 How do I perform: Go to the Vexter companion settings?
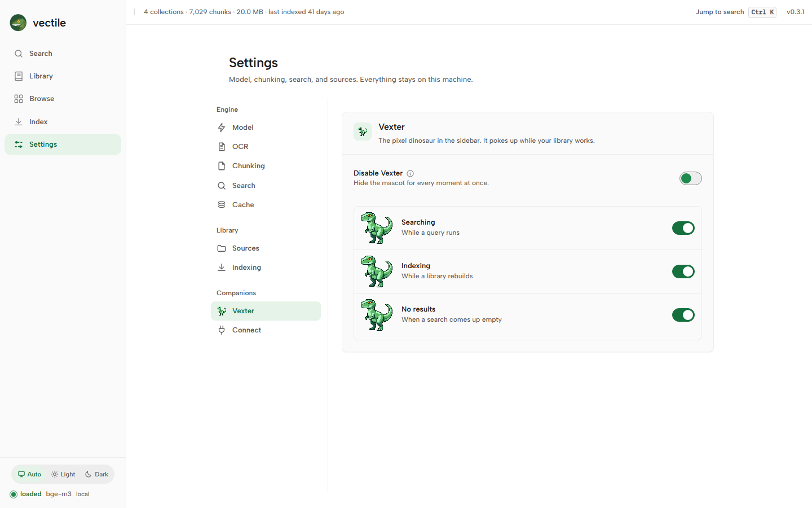pyautogui.click(x=266, y=311)
